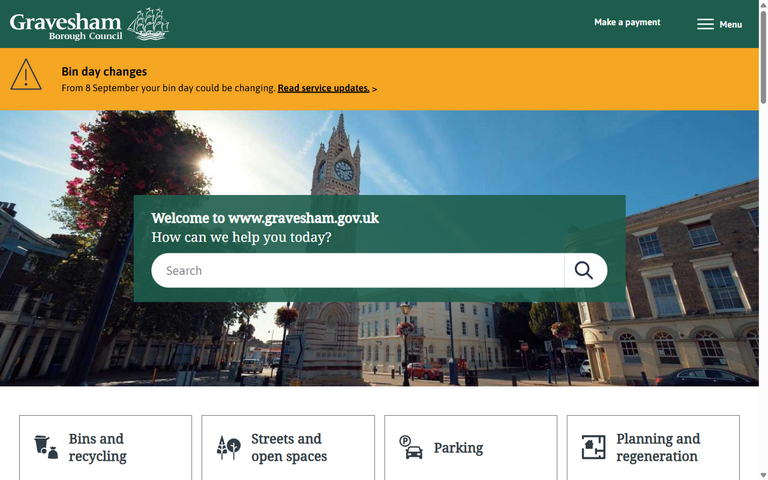Follow the Read service updates link
The height and width of the screenshot is (480, 768).
pos(323,88)
